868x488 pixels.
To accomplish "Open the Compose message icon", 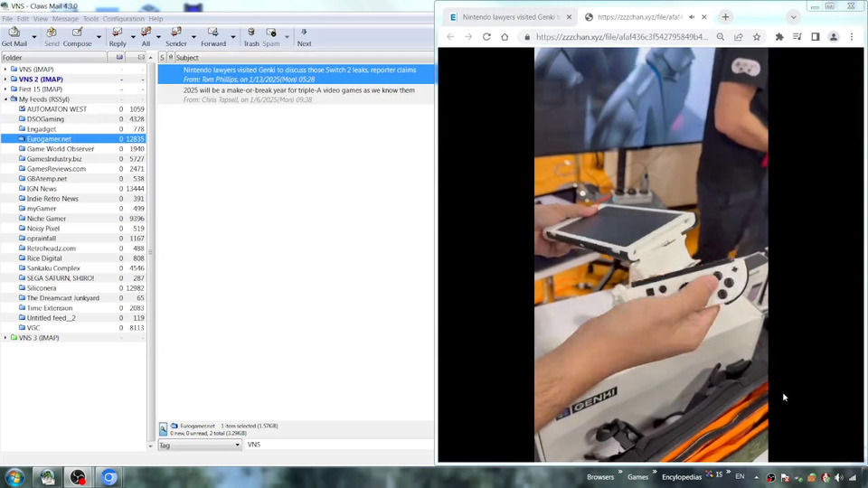I will point(78,36).
